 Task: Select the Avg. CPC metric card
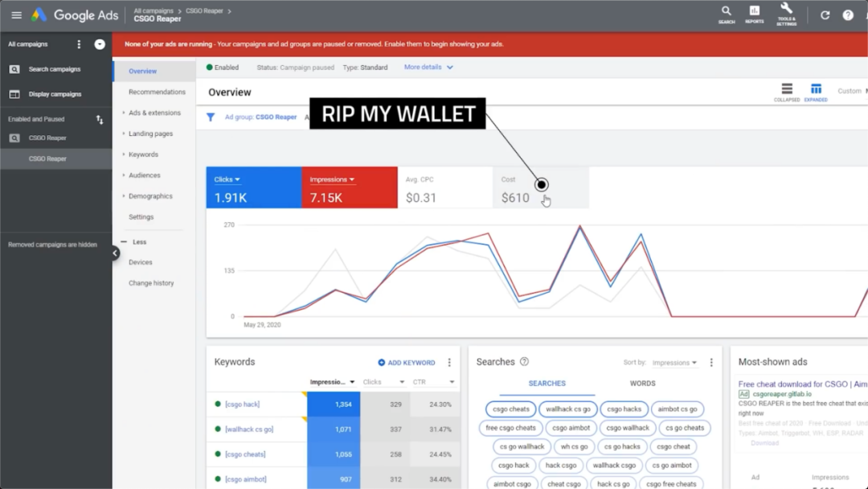pos(445,187)
